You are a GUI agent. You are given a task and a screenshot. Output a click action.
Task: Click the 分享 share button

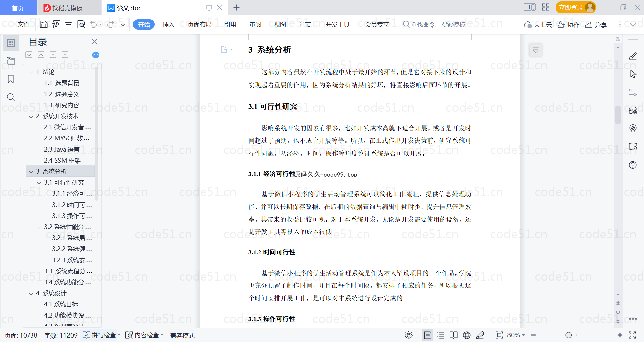tap(596, 25)
